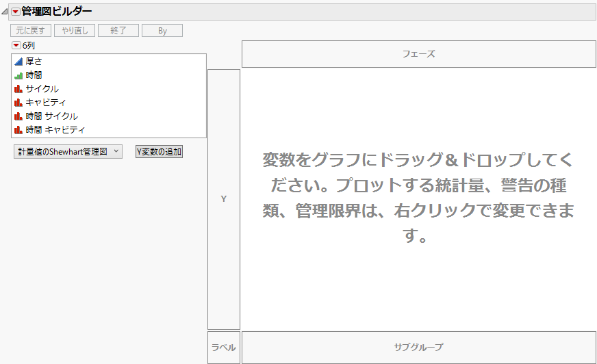
Task: Open the 管理図ビルダー red triangle menu
Action: [x=15, y=12]
